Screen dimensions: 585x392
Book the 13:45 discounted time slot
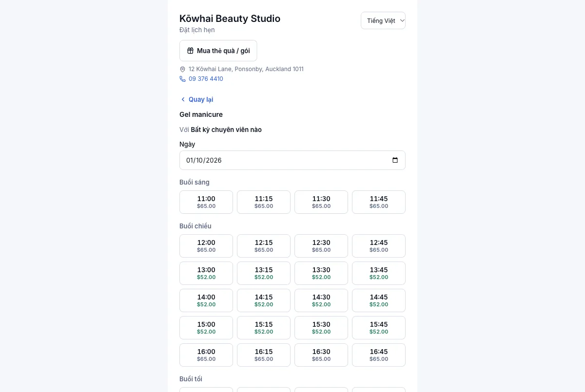(379, 273)
